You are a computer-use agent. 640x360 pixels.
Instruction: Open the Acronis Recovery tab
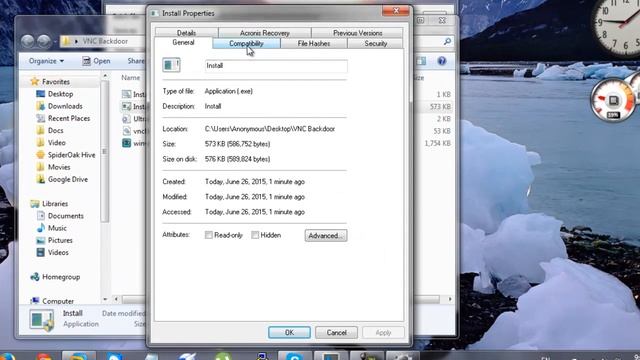click(264, 33)
